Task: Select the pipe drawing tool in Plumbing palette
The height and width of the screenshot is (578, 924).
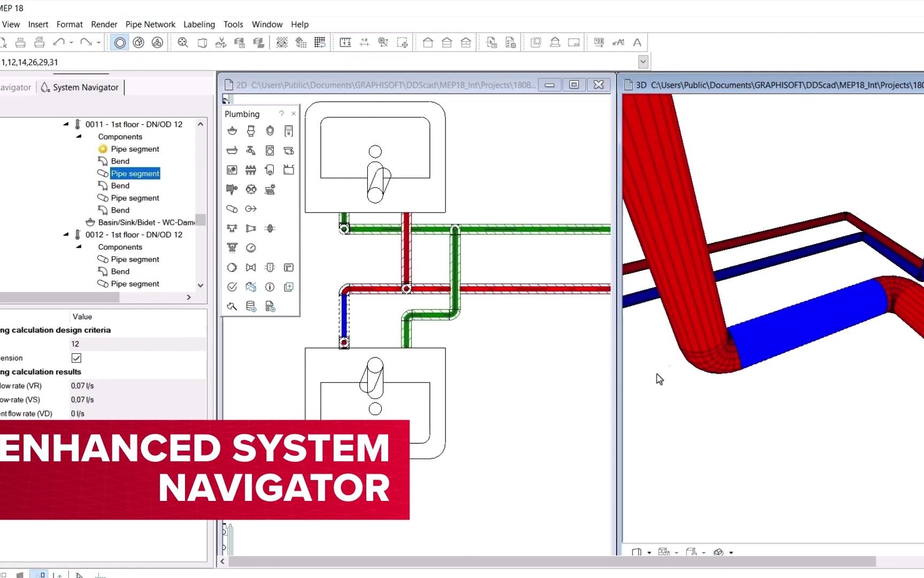Action: [232, 209]
